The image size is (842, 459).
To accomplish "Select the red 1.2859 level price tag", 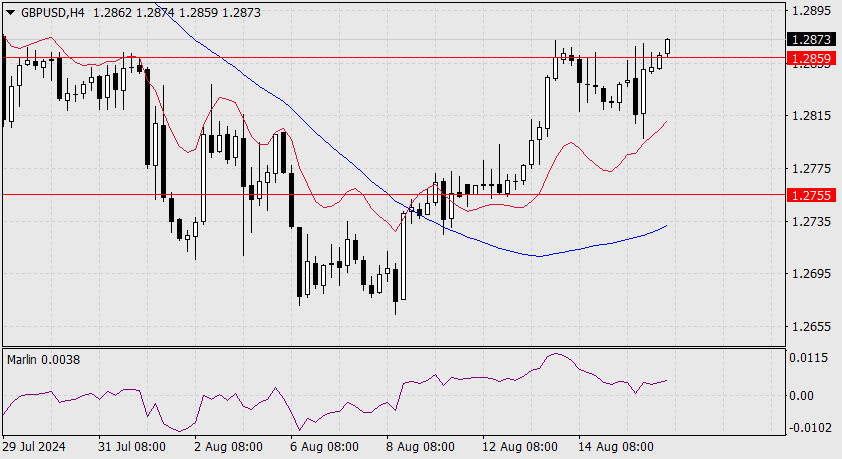I will point(811,58).
